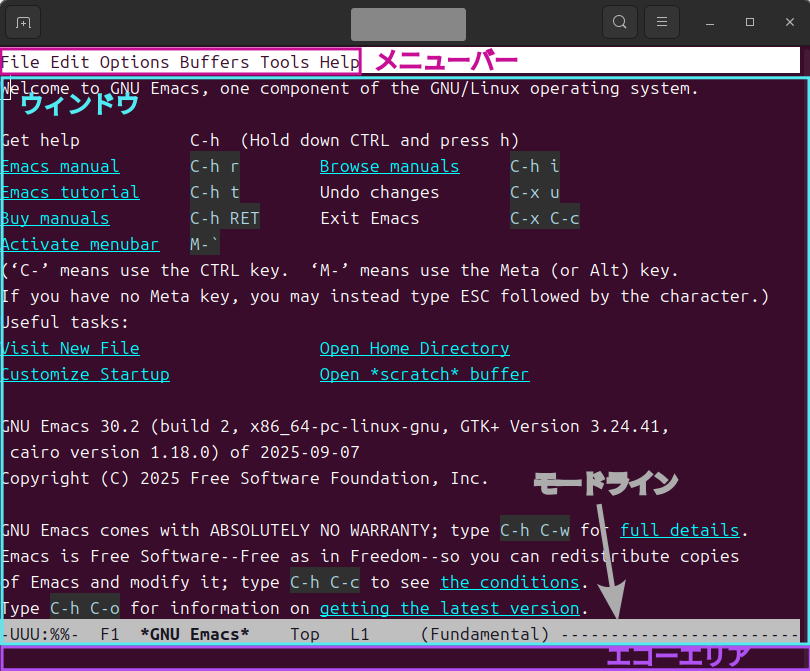Open the File menu

tap(21, 62)
